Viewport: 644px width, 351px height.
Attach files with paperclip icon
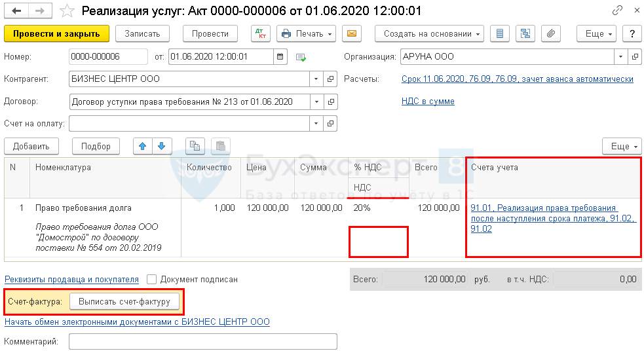(551, 33)
